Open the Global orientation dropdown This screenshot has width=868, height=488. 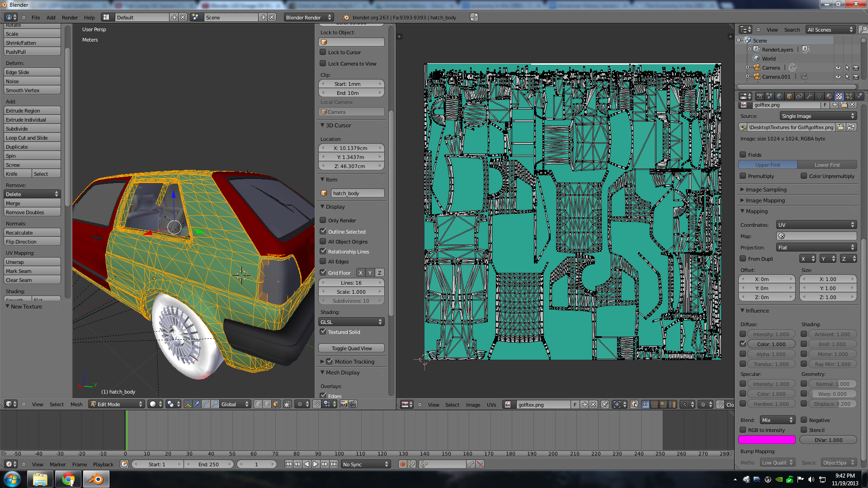(x=235, y=404)
